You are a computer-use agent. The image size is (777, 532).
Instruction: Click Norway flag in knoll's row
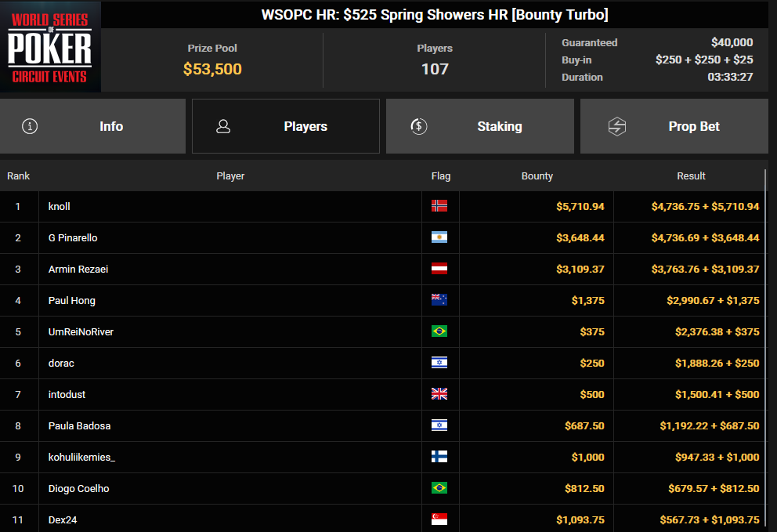439,206
